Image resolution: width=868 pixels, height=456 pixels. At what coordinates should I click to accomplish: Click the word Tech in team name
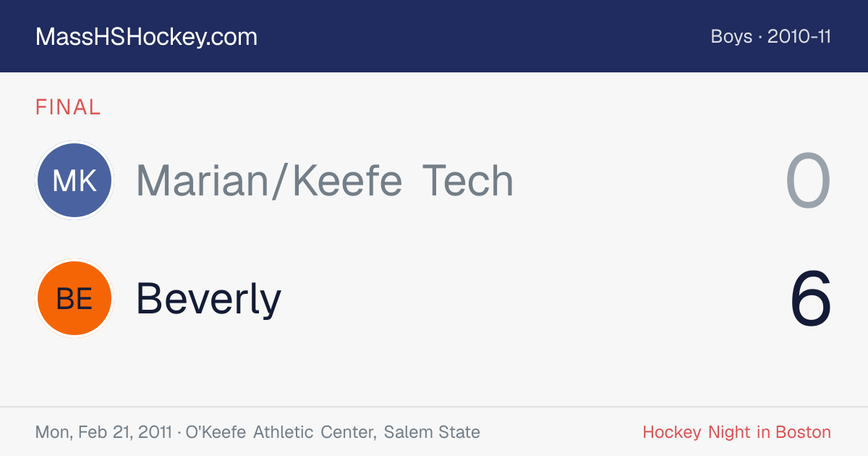(x=468, y=180)
